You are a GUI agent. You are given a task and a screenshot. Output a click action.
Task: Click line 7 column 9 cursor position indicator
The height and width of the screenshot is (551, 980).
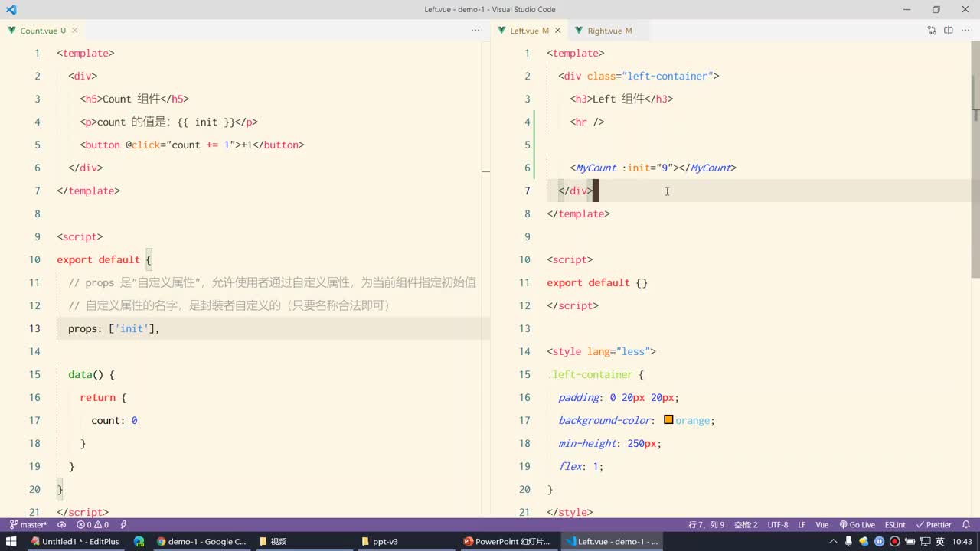(x=706, y=525)
